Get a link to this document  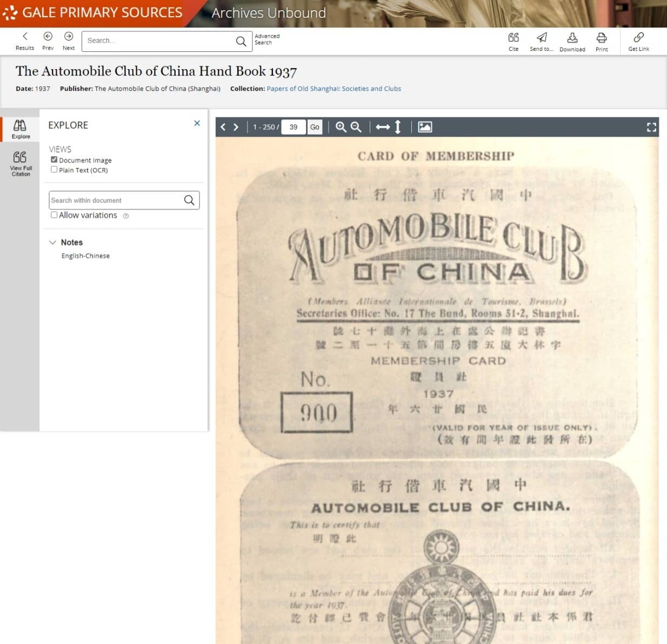639,42
